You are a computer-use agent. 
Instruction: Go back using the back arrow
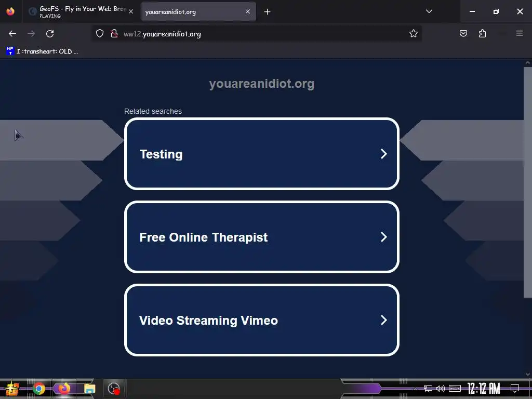pyautogui.click(x=12, y=34)
